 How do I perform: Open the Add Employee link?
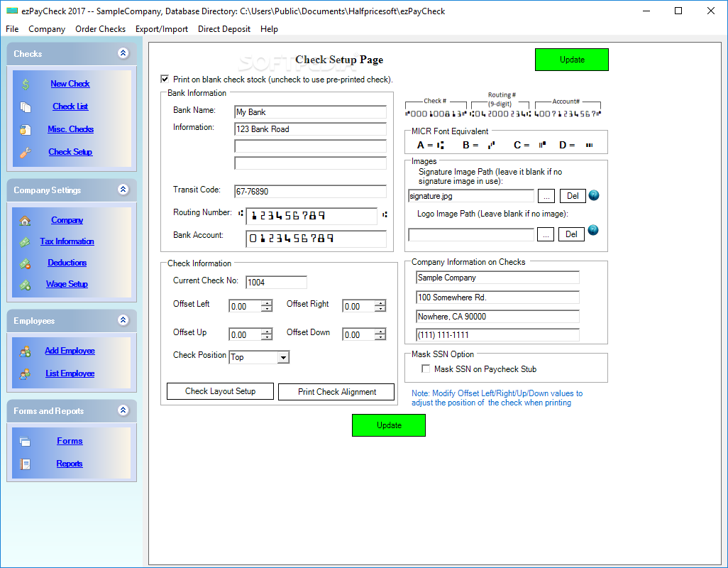pos(70,351)
